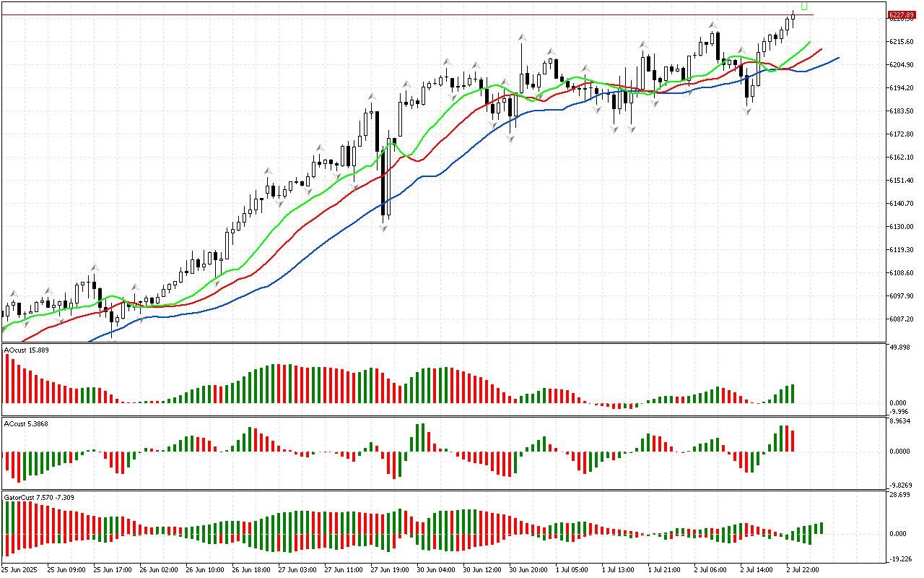The width and height of the screenshot is (924, 578).
Task: Click the last green bar in the AOcust histogram
Action: [x=793, y=394]
